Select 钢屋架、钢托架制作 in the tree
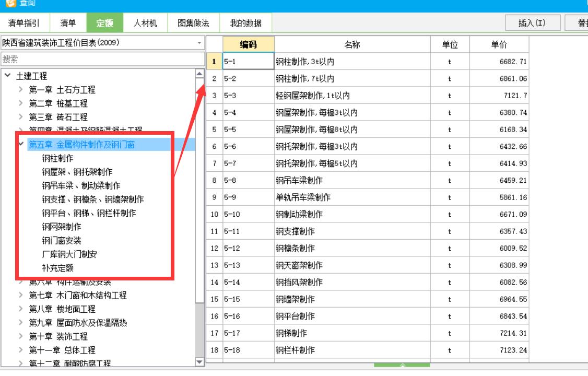Image resolution: width=588 pixels, height=376 pixels. 77,172
